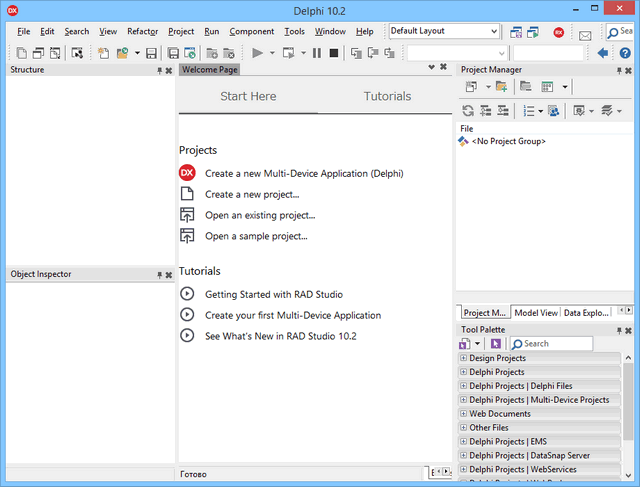
Task: Click the add-folder icon in Project Manager
Action: click(500, 88)
